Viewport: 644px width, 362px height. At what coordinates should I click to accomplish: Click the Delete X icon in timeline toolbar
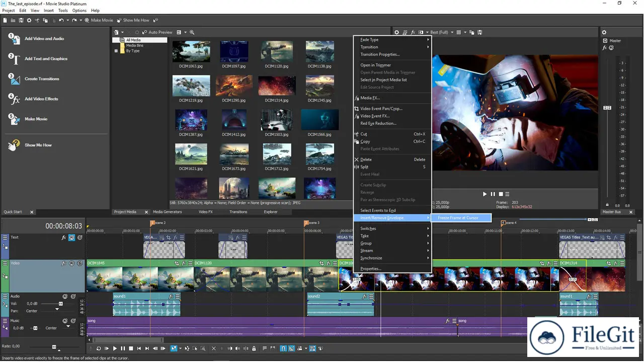click(214, 348)
